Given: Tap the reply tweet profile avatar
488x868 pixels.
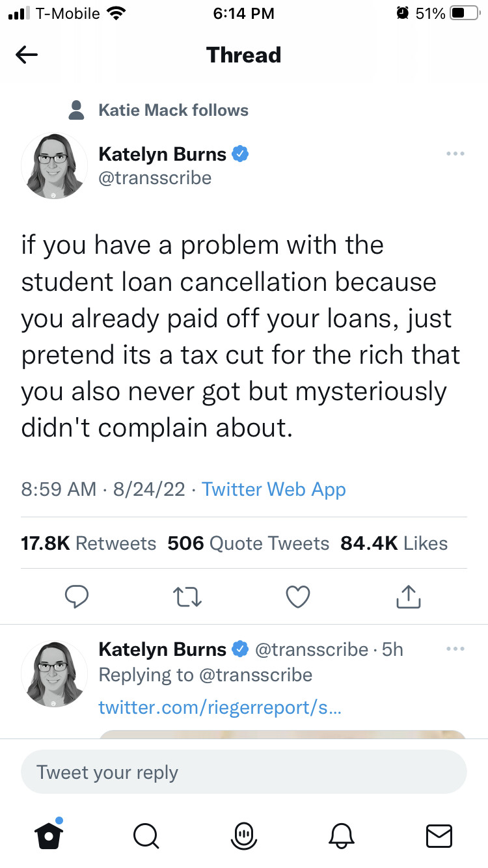Looking at the screenshot, I should pyautogui.click(x=55, y=673).
